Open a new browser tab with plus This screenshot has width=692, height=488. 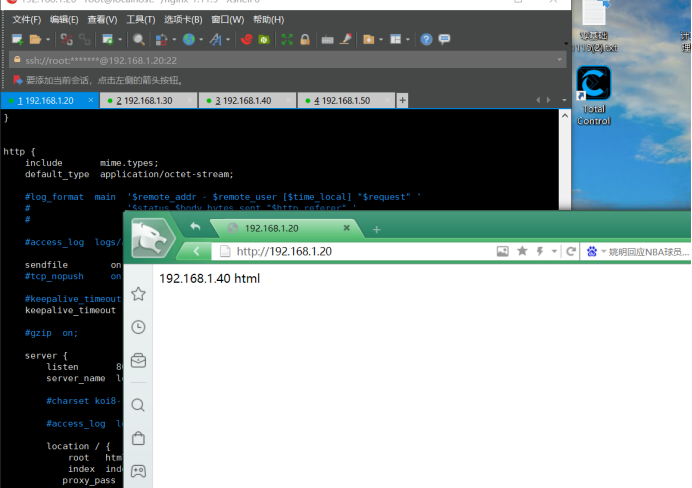376,229
